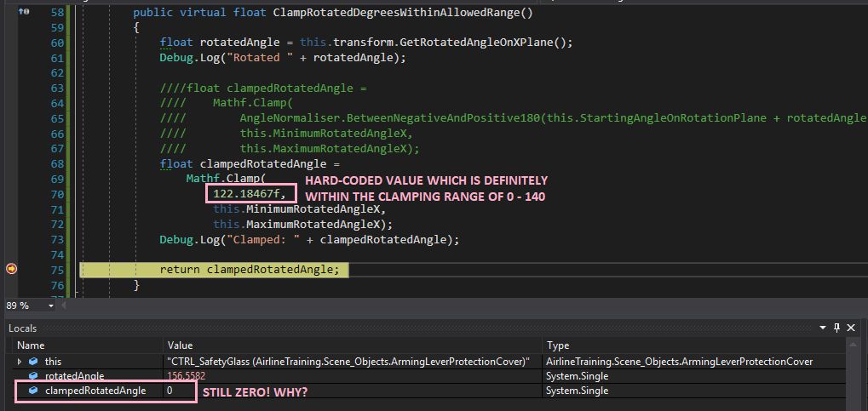Click the commented AngleNormaliser line 65

(x=513, y=117)
